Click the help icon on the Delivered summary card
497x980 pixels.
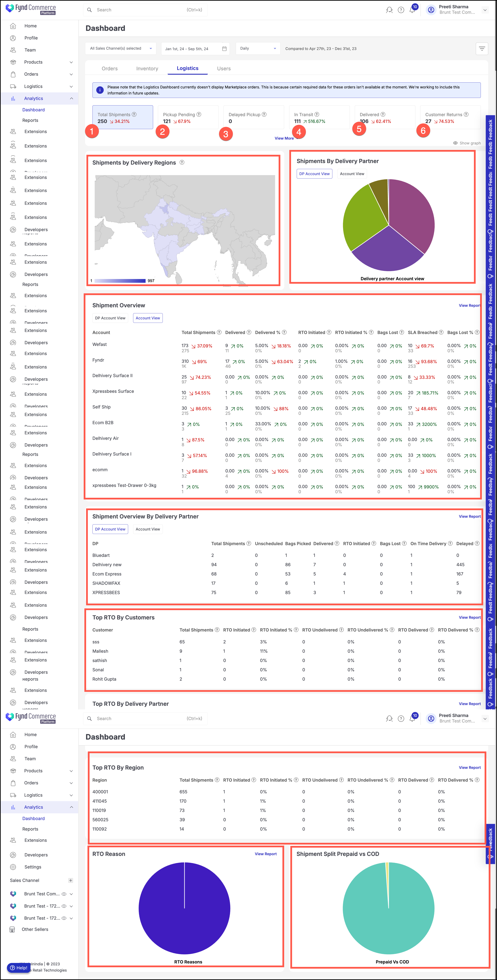tap(383, 114)
